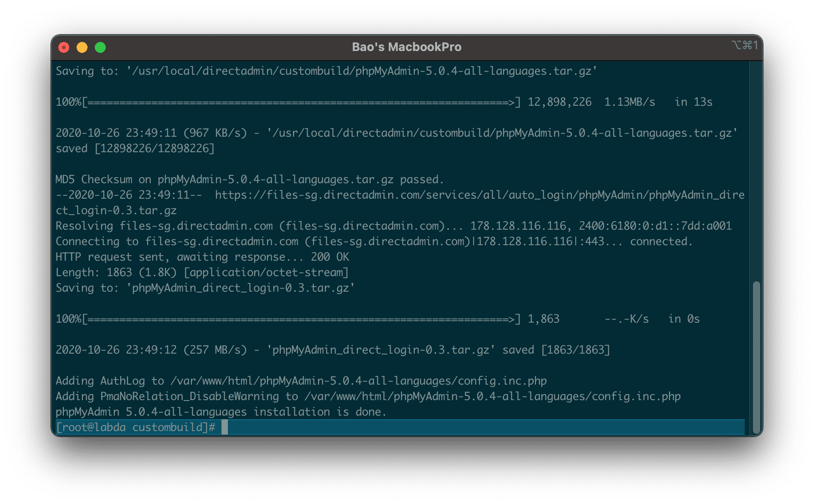This screenshot has width=814, height=504.
Task: Click the 'Adding PmaNoRelation_DisableWarning' line
Action: 368,396
